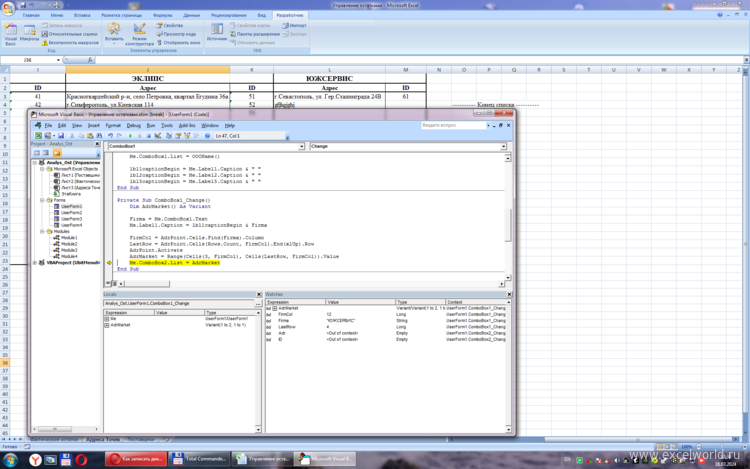This screenshot has width=750, height=469.
Task: Click Импорт in the XML group
Action: (x=294, y=25)
